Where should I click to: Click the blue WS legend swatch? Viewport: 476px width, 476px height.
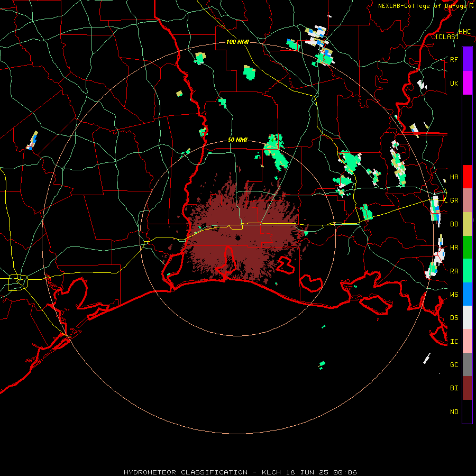(x=467, y=294)
